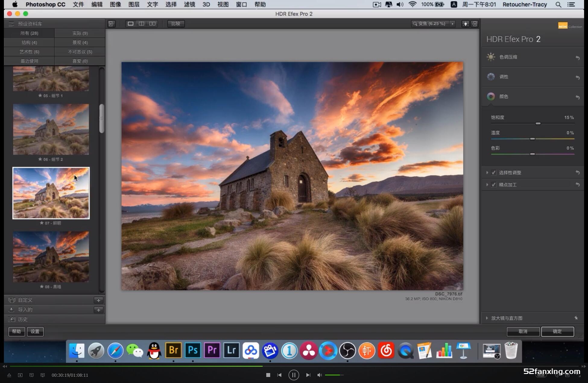
Task: Adjust the 饱和度 saturation slider
Action: 538,123
